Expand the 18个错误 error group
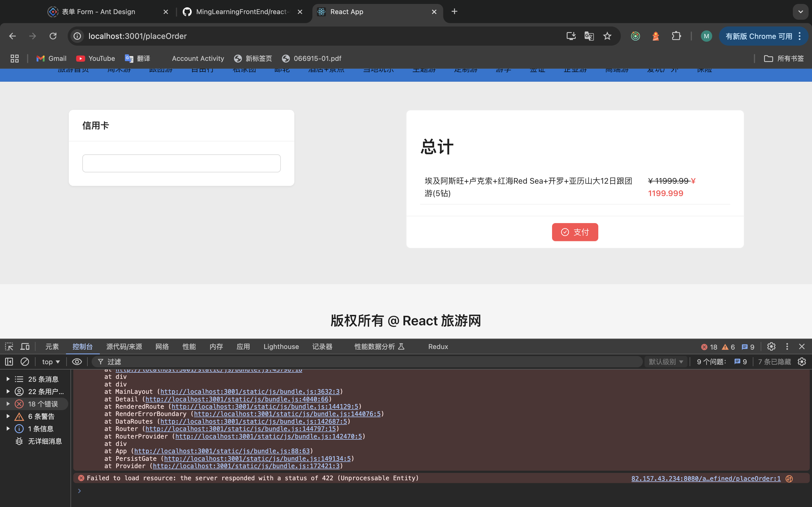 [x=8, y=404]
